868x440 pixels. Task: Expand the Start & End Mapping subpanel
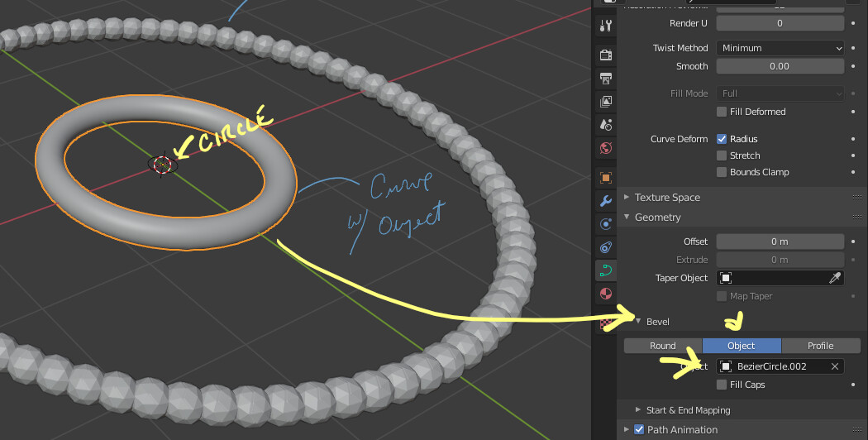pyautogui.click(x=638, y=410)
